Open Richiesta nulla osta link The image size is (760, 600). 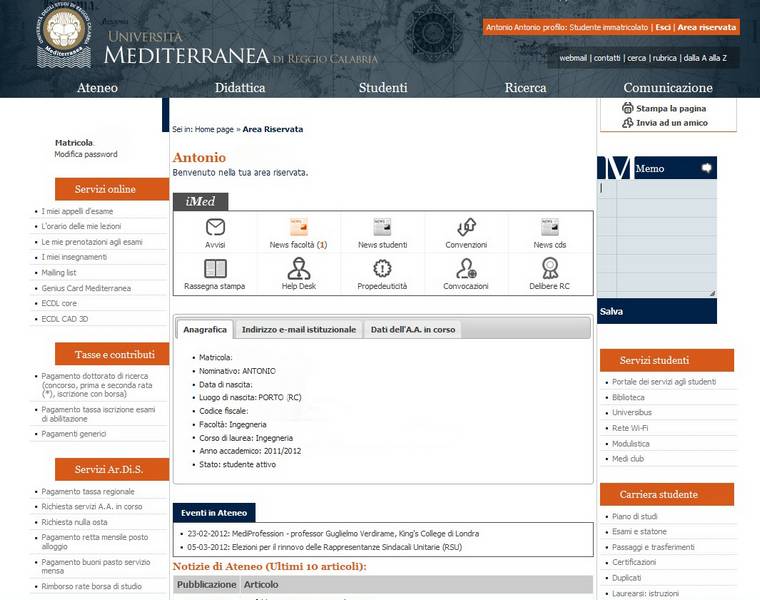pos(75,522)
